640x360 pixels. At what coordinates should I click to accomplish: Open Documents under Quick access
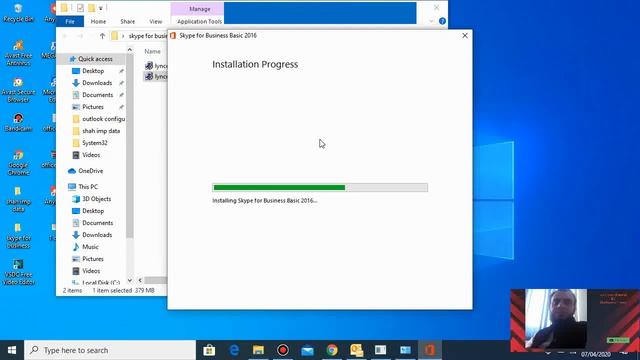point(97,95)
